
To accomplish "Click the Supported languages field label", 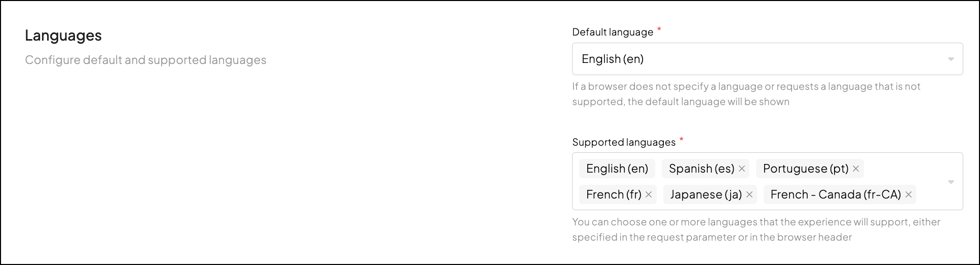I will [623, 142].
